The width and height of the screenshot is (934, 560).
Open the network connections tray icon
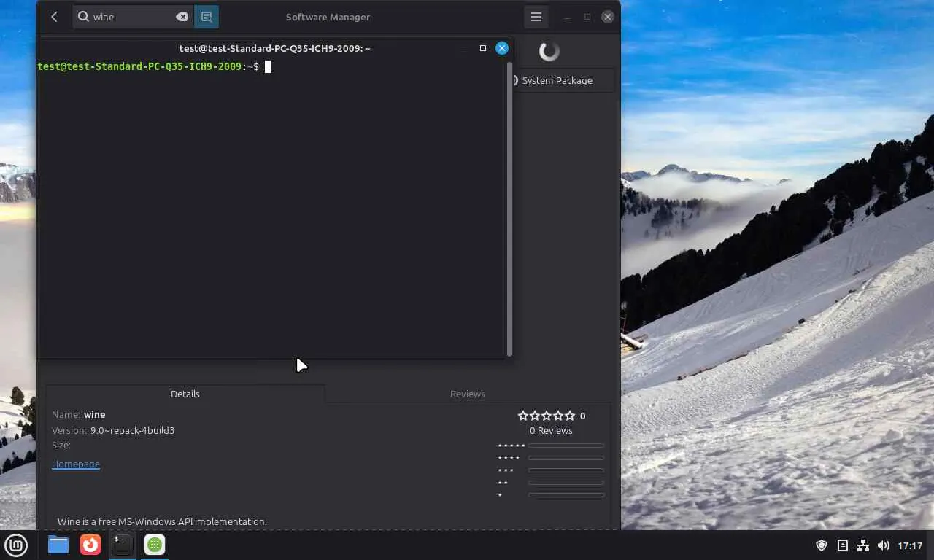(863, 545)
